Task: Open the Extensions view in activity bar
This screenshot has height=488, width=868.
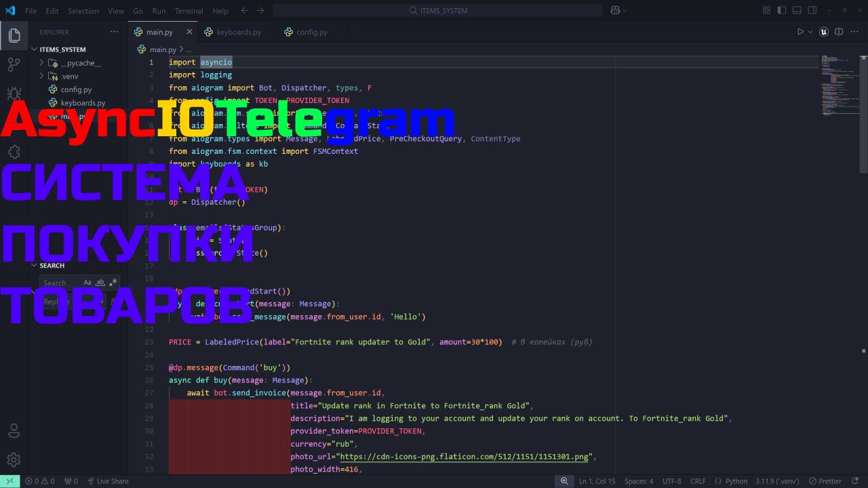Action: [14, 152]
